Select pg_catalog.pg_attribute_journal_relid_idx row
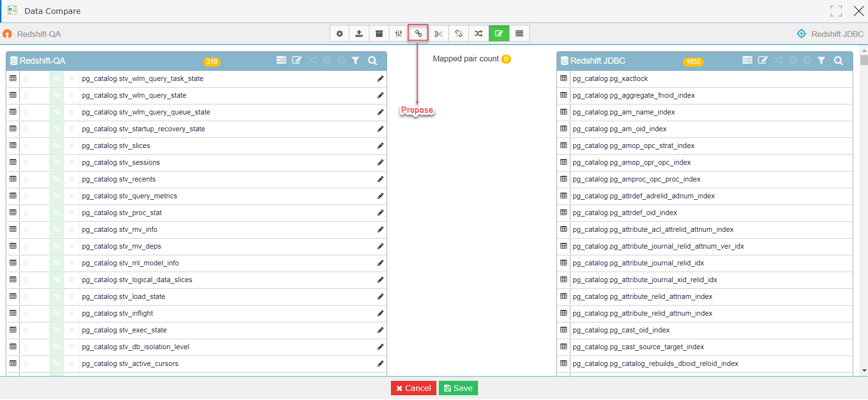This screenshot has height=400, width=868. pos(705,263)
